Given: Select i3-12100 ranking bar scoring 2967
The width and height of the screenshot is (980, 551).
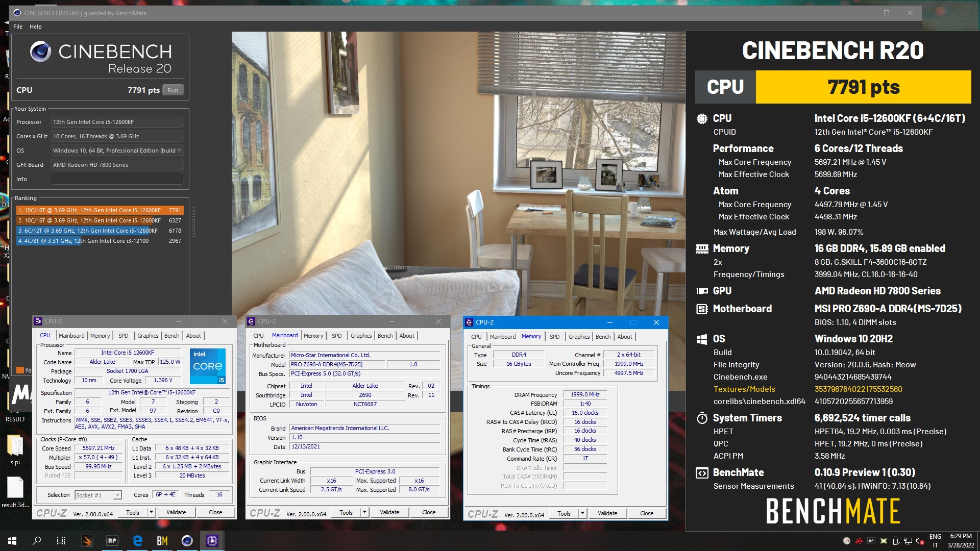Looking at the screenshot, I should 100,241.
